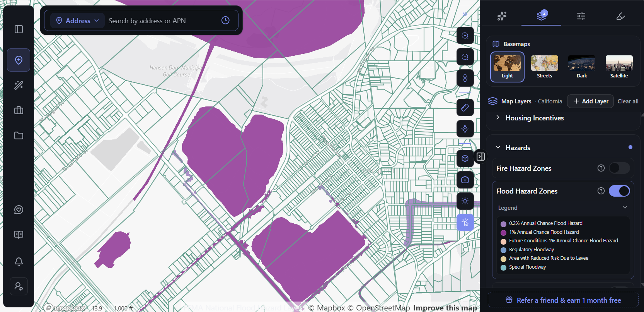Select the map pin plus icon in sidebar
Viewport: 644px width, 312px height.
point(19,60)
